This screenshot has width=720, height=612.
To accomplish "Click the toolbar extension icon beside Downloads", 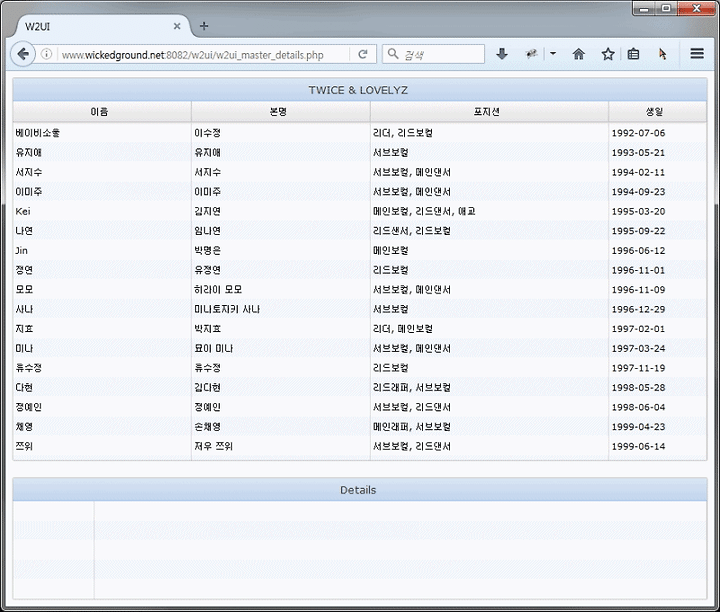I will coord(531,54).
